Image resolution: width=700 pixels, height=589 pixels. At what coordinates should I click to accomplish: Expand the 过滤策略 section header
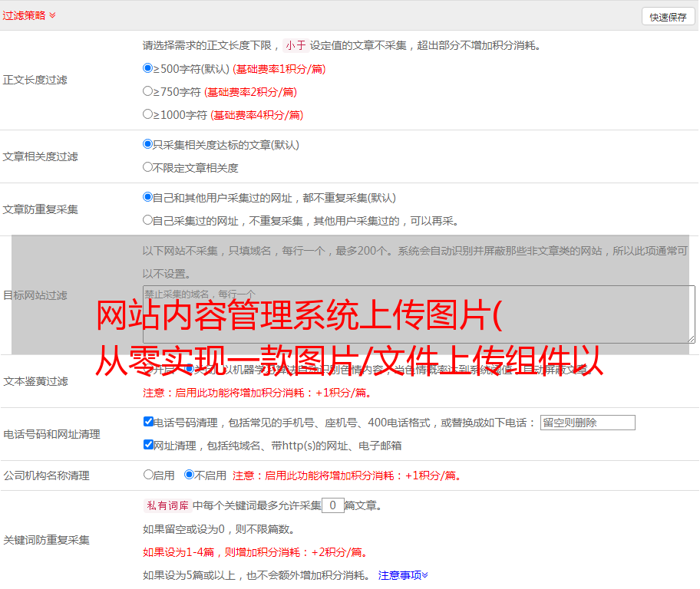point(29,15)
